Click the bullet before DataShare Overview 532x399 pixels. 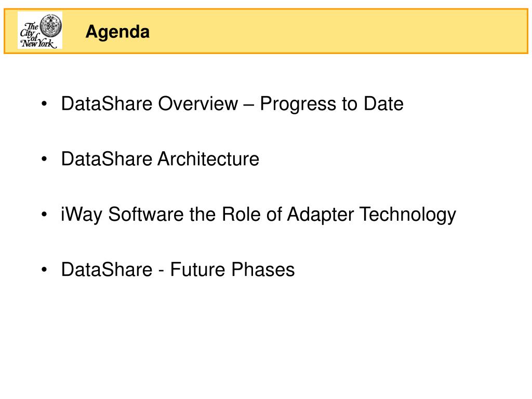pos(44,103)
